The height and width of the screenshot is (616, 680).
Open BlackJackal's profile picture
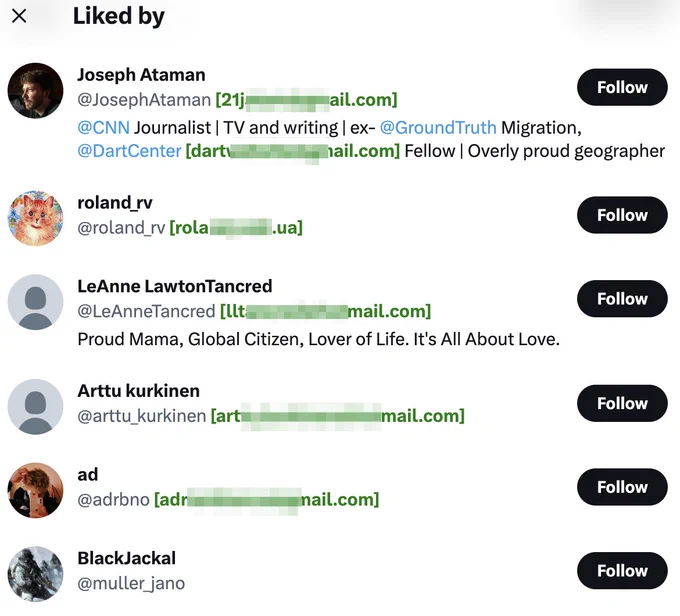coord(36,574)
